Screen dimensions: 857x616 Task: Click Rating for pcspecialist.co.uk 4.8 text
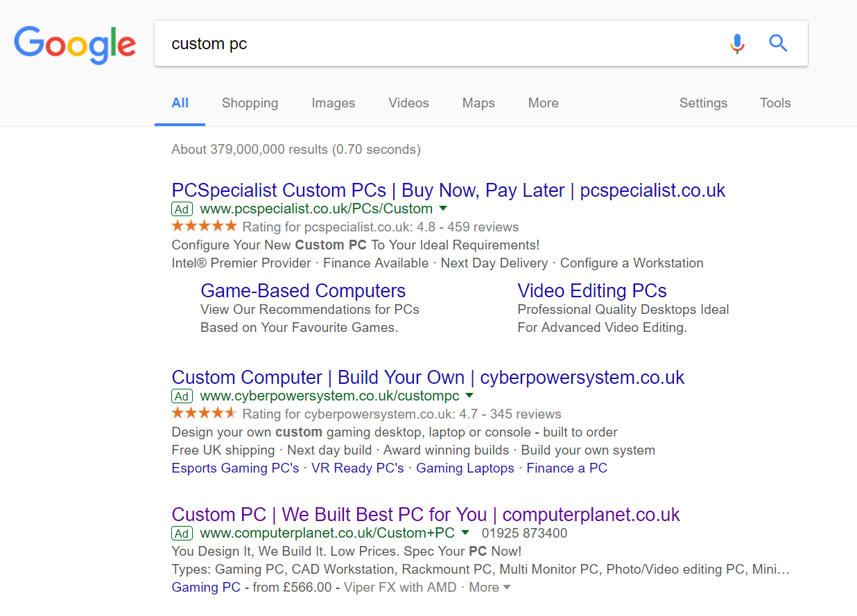point(381,227)
